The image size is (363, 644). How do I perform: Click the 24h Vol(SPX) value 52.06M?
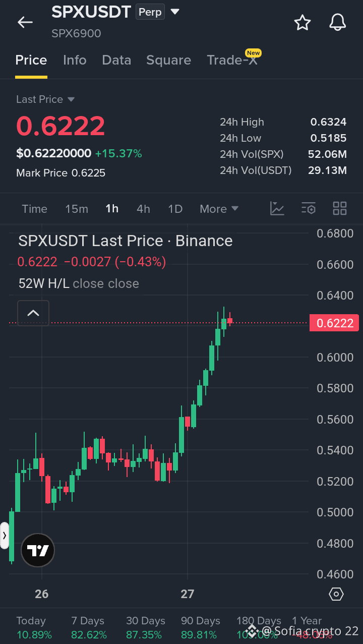pos(327,154)
